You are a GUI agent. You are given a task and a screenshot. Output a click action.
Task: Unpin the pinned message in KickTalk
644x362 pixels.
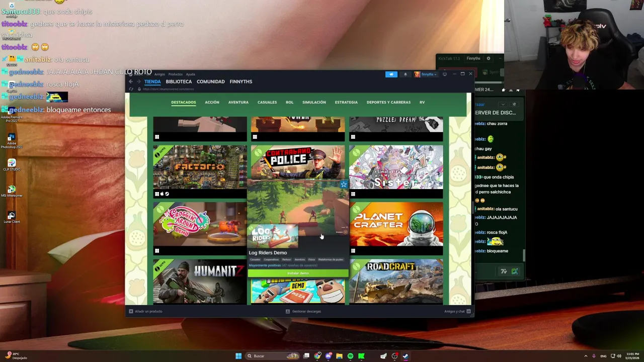point(514,104)
